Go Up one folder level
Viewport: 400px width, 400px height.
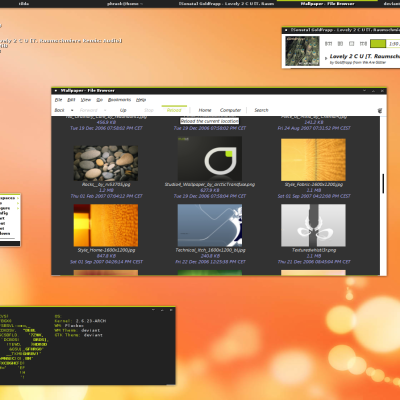tap(123, 110)
